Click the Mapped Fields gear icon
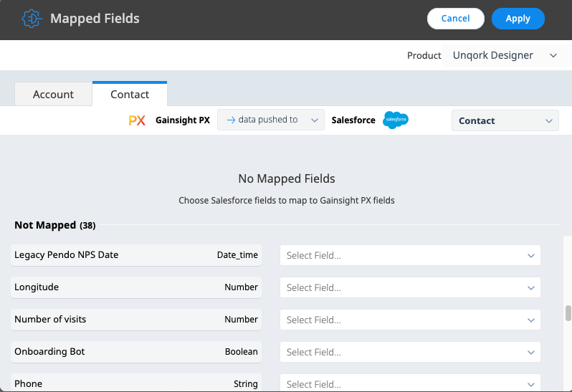Screen dimensions: 572x392 click(32, 18)
